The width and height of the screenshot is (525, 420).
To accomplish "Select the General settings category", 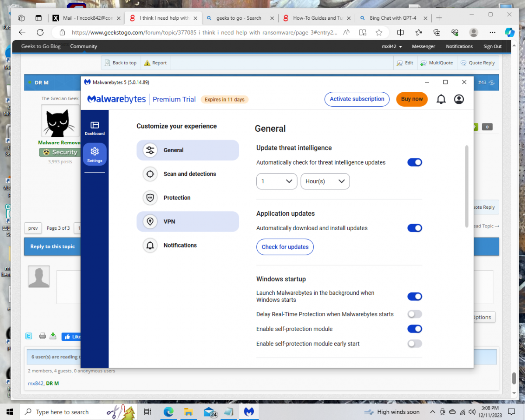I will click(x=188, y=150).
